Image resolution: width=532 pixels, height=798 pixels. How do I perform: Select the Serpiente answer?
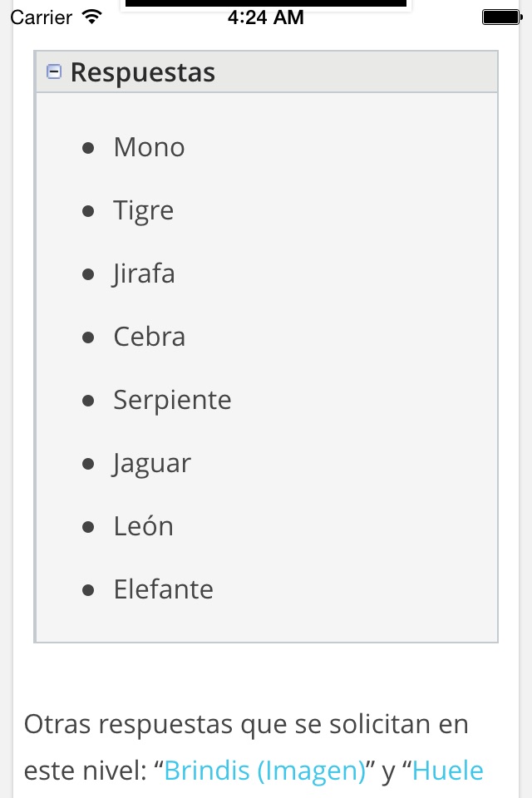pos(172,400)
